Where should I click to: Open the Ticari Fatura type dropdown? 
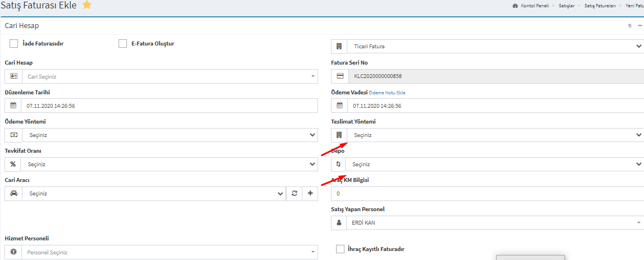[495, 47]
